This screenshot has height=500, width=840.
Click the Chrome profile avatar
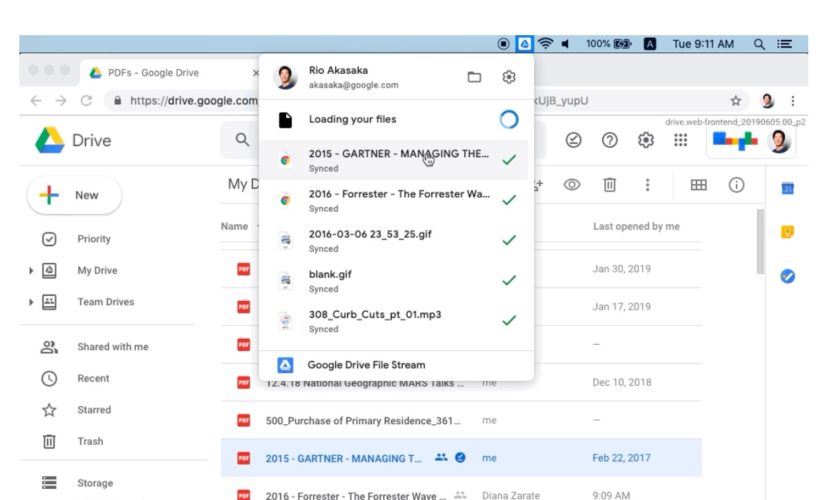(x=767, y=101)
